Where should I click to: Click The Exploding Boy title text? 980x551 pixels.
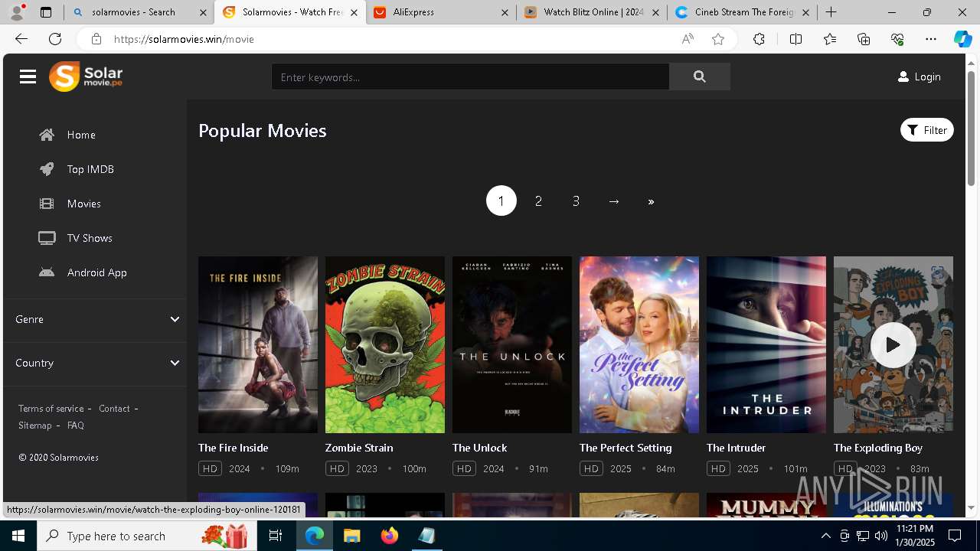coord(878,448)
